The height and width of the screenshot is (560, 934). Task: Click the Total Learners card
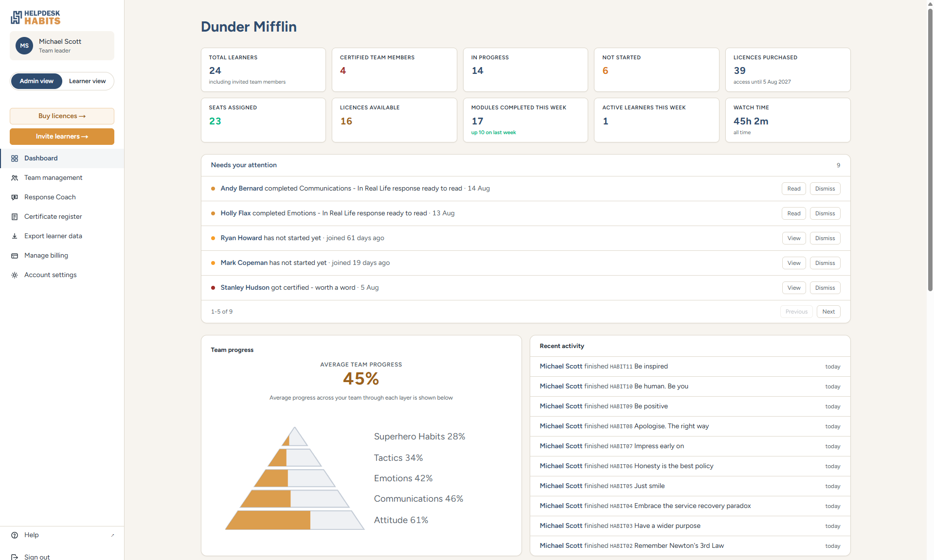point(263,70)
